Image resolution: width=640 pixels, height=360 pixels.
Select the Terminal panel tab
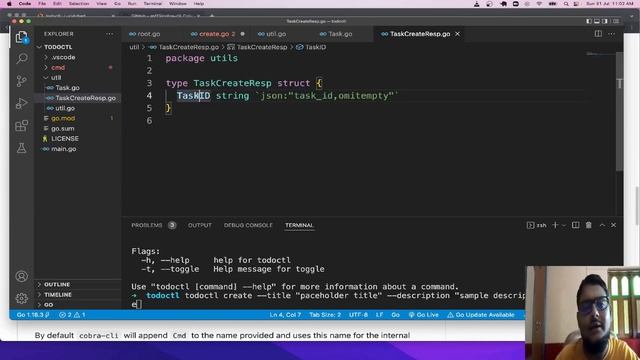point(299,225)
